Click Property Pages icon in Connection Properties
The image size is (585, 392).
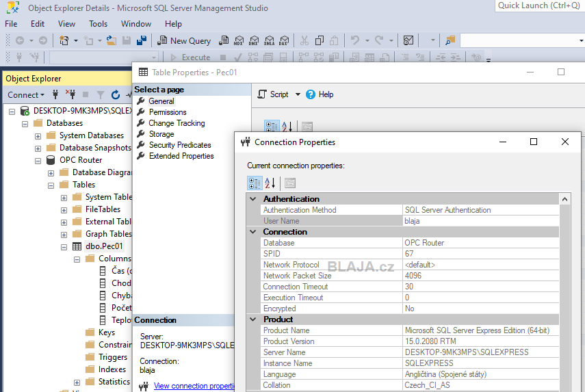click(x=290, y=183)
